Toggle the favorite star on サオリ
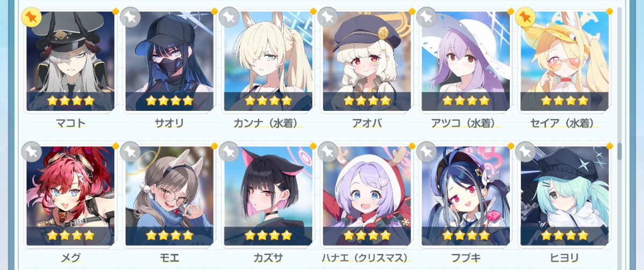This screenshot has height=270, width=644. tap(130, 17)
